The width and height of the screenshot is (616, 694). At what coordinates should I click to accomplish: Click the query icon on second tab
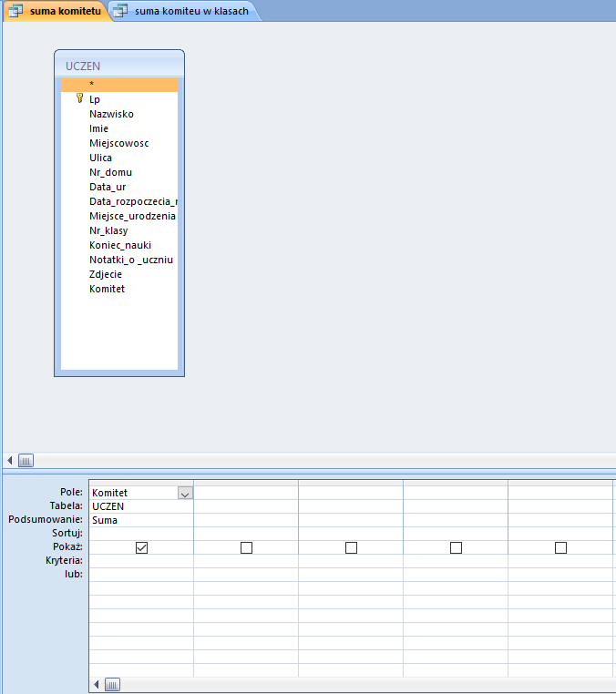pyautogui.click(x=119, y=11)
